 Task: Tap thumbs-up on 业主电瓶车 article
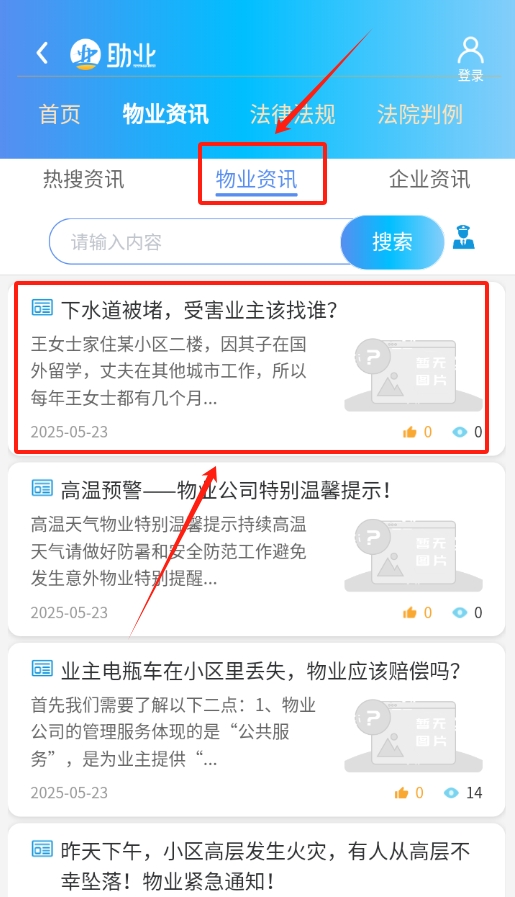pyautogui.click(x=402, y=793)
